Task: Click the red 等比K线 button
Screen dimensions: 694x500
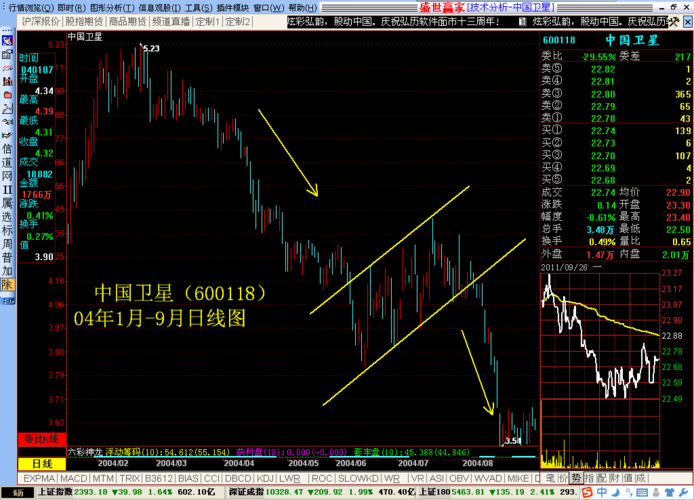Action: pyautogui.click(x=42, y=439)
